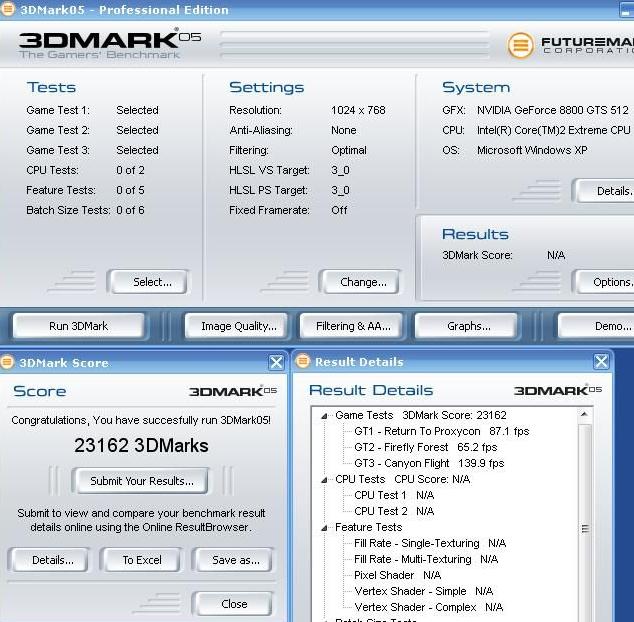This screenshot has height=622, width=634.
Task: Select Vertex Shader - Simple row
Action: pyautogui.click(x=424, y=591)
